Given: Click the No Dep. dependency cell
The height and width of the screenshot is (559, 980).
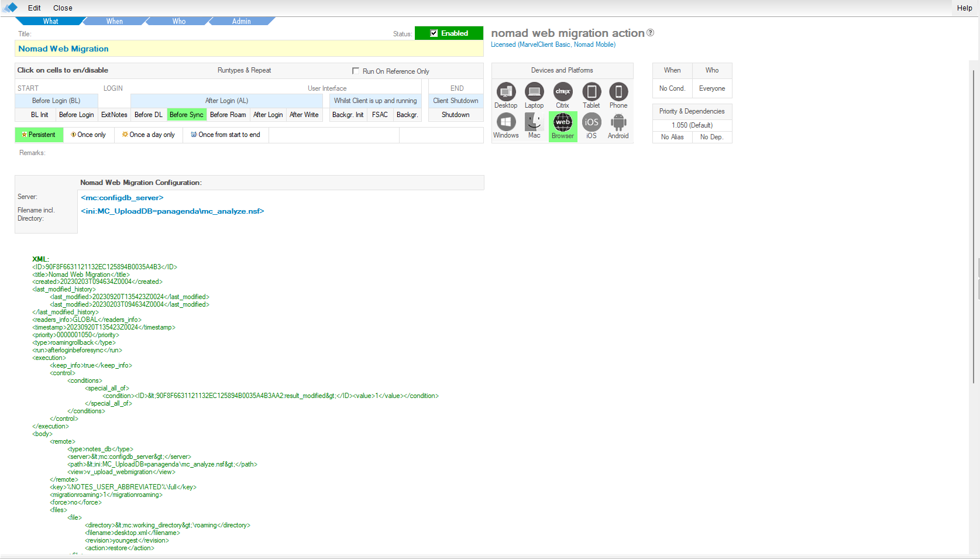Looking at the screenshot, I should tap(712, 137).
